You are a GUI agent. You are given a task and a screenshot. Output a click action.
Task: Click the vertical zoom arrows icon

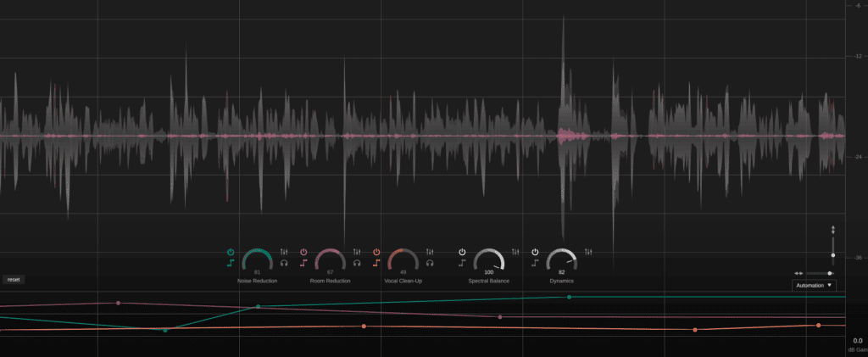point(833,229)
